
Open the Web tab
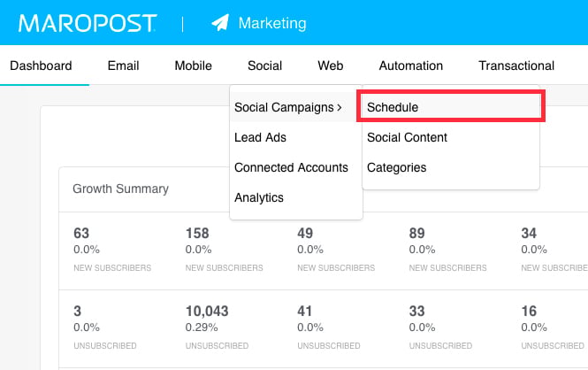click(x=331, y=66)
